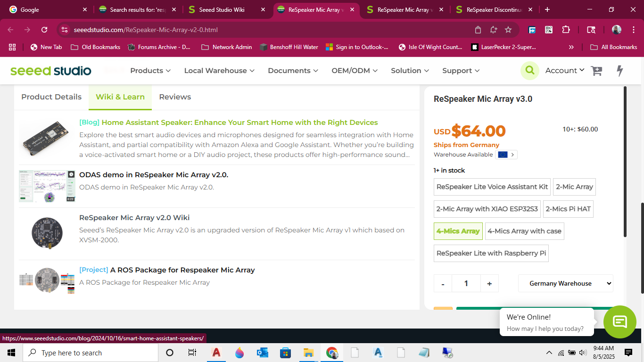Viewport: 644px width, 362px height.
Task: Select the ReSpeaker Lite Voice Assistant Kit option
Action: [492, 187]
